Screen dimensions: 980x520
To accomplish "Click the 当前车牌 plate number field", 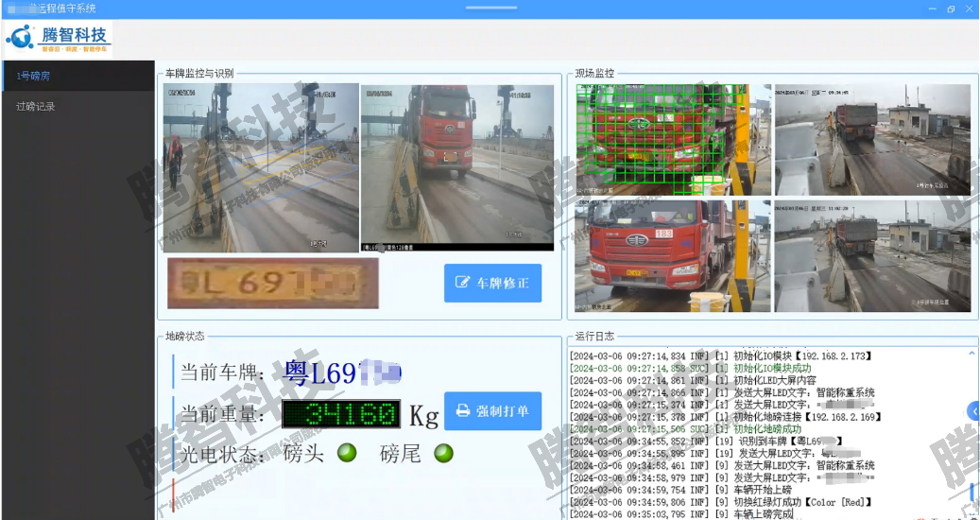I will (343, 373).
